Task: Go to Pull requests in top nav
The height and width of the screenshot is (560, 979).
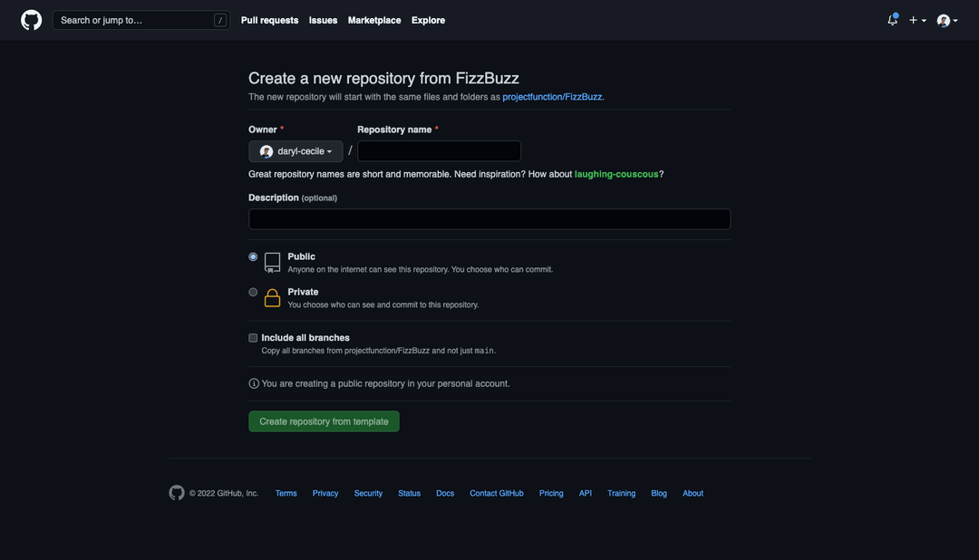Action: 270,20
